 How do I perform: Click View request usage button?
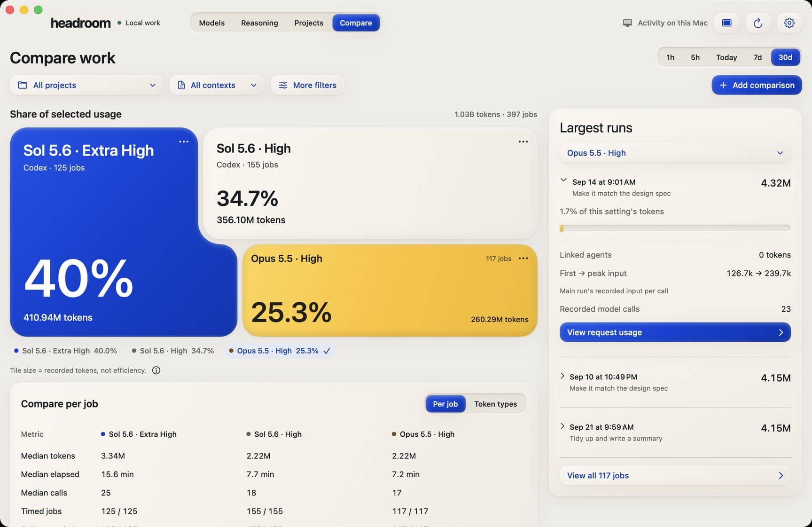[675, 332]
